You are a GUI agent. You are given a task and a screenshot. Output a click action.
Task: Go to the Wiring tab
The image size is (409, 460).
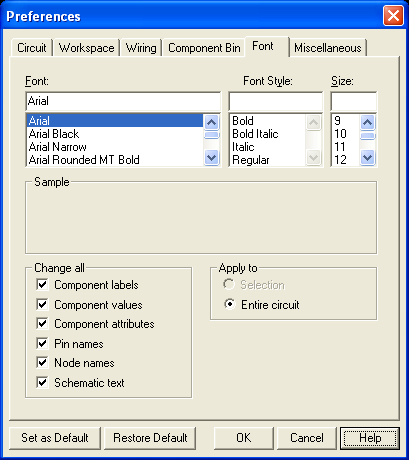(x=141, y=48)
